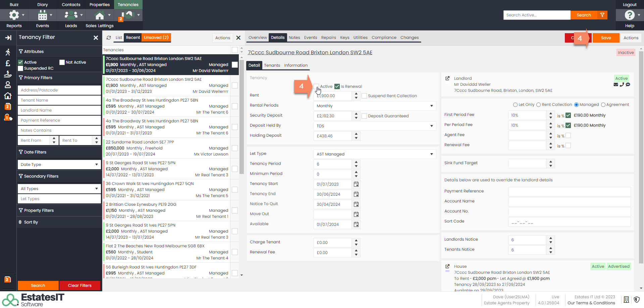Click the Tenancy Start calendar icon
The height and width of the screenshot is (308, 644).
[356, 184]
